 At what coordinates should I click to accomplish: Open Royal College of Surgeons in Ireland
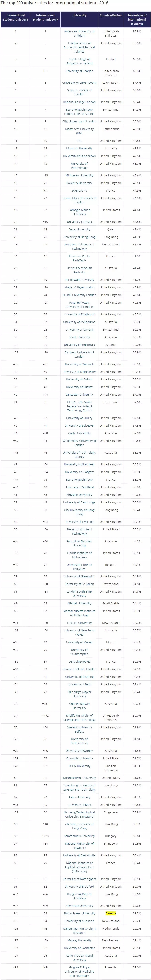click(x=79, y=61)
